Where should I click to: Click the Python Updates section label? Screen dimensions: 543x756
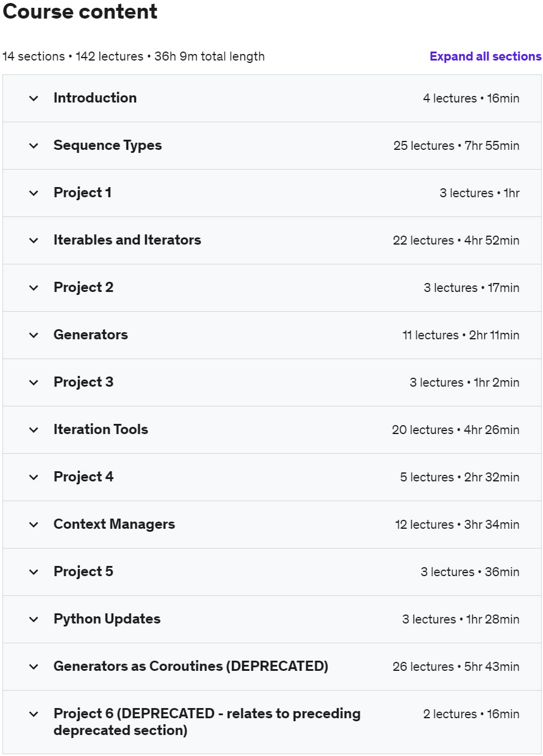click(x=107, y=619)
